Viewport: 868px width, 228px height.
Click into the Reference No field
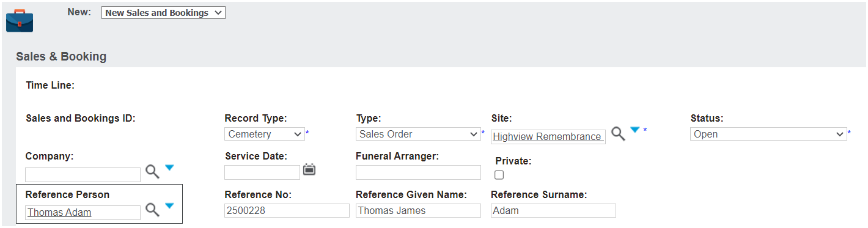coord(287,210)
